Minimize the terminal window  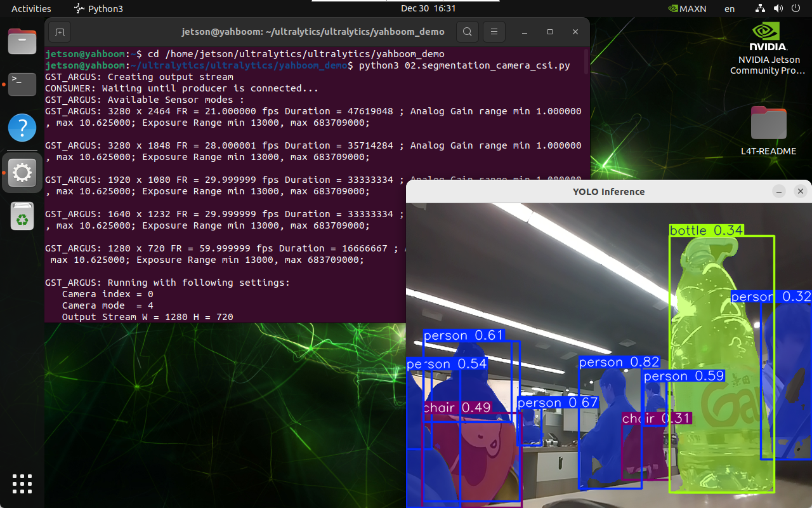[525, 32]
